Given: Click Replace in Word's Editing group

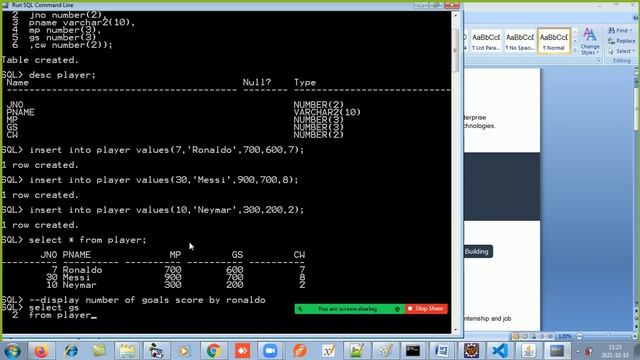Looking at the screenshot, I should point(622,41).
